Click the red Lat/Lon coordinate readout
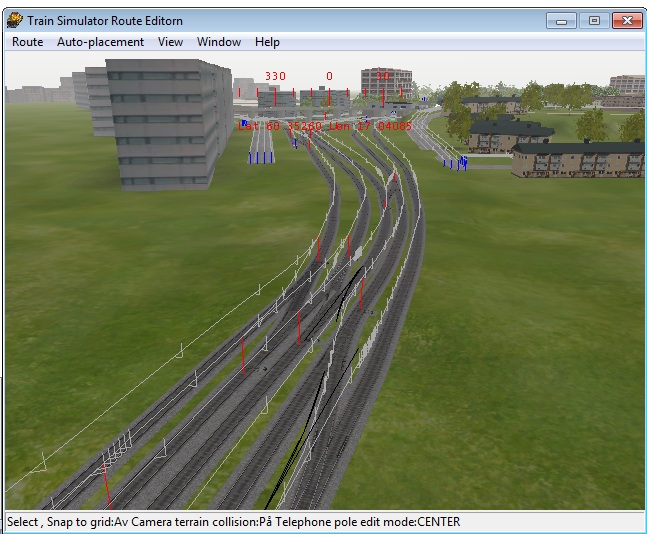The width and height of the screenshot is (647, 534). (x=324, y=126)
